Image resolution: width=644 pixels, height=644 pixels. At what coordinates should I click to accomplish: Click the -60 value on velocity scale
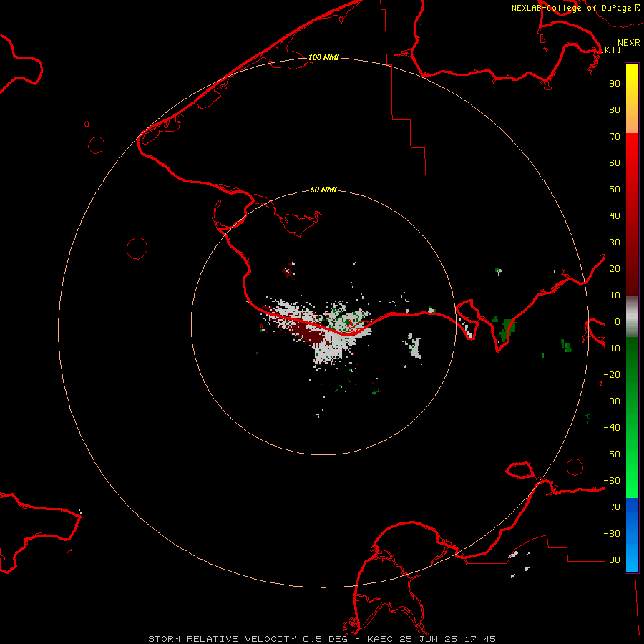612,481
